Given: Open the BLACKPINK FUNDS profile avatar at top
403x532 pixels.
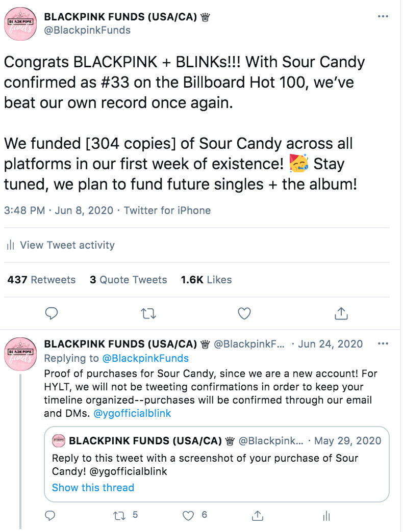Looking at the screenshot, I should click(x=20, y=24).
